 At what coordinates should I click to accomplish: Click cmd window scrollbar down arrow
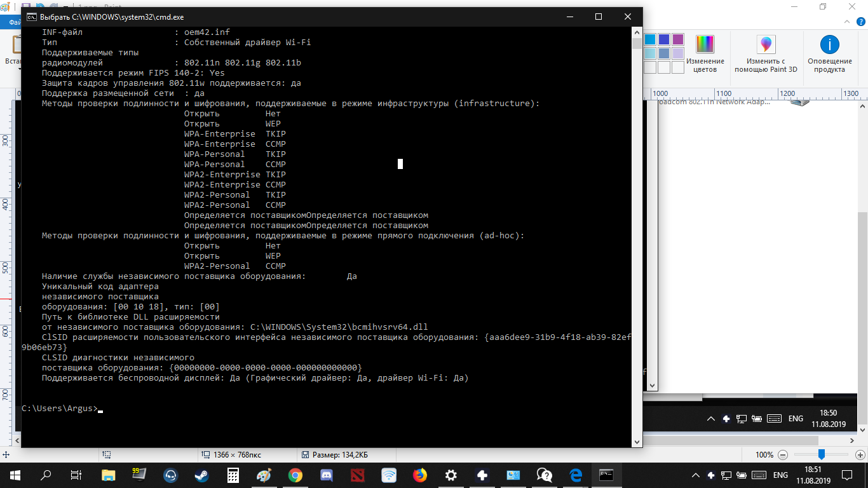[637, 442]
